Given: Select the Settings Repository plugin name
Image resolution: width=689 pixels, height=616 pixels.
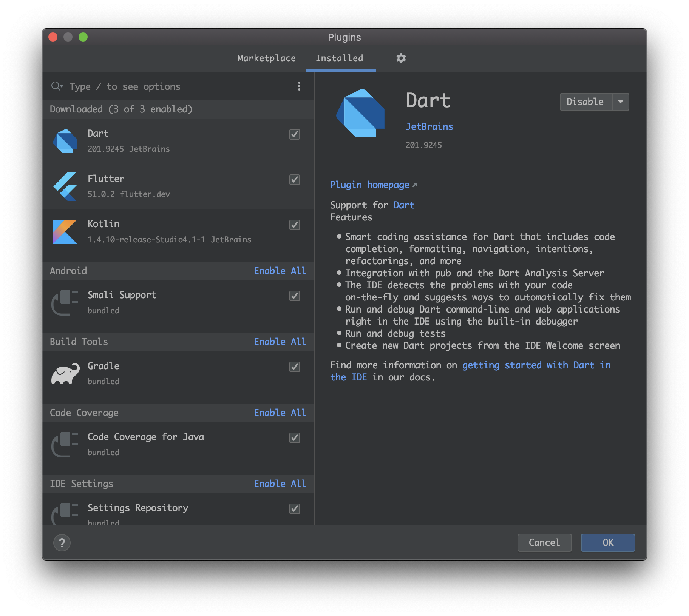Looking at the screenshot, I should click(x=138, y=508).
